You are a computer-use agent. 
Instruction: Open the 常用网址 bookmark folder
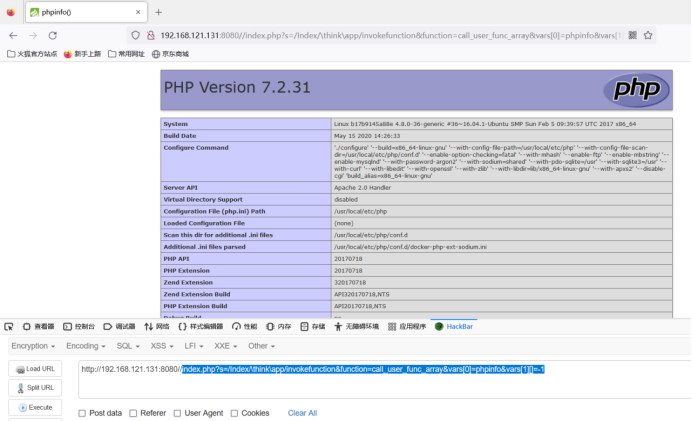click(x=127, y=54)
